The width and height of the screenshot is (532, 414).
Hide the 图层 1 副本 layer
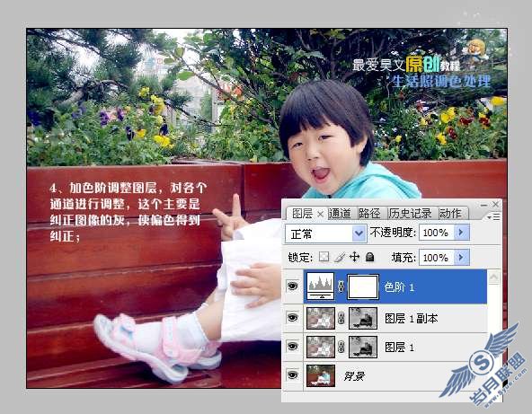pos(292,318)
